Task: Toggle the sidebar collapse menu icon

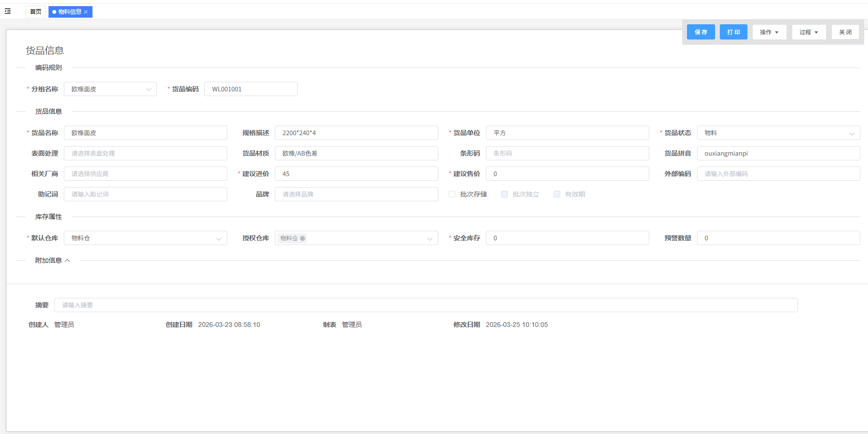Action: 8,11
